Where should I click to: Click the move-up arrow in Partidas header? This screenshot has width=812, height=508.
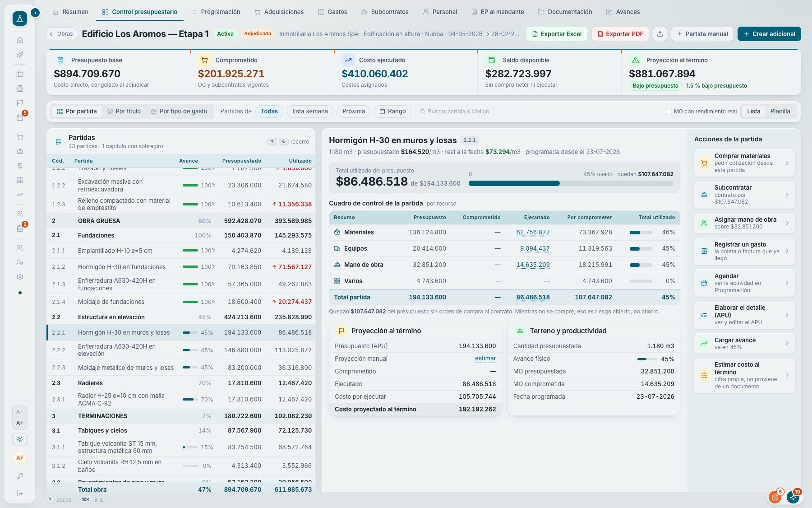[272, 141]
